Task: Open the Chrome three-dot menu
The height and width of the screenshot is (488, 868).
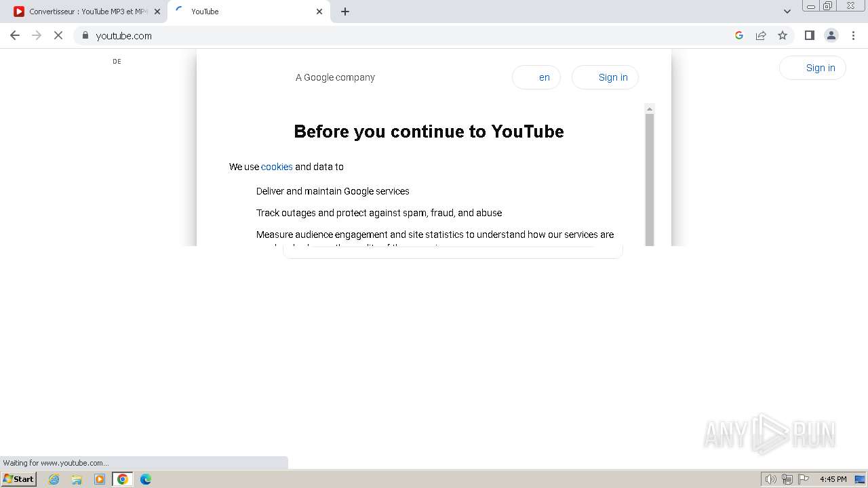Action: click(x=853, y=35)
